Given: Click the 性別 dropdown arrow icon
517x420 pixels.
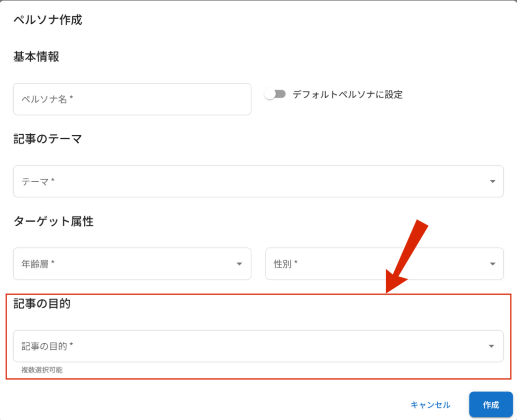Looking at the screenshot, I should pos(492,264).
